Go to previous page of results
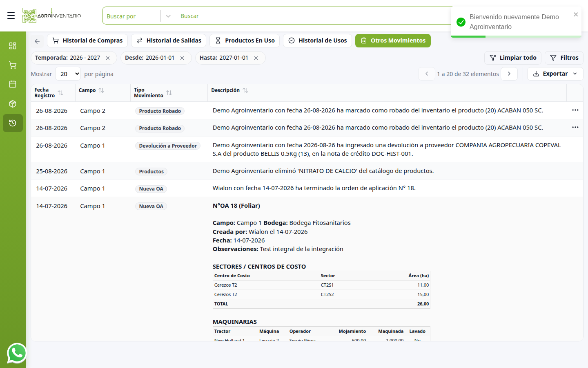 click(x=427, y=74)
